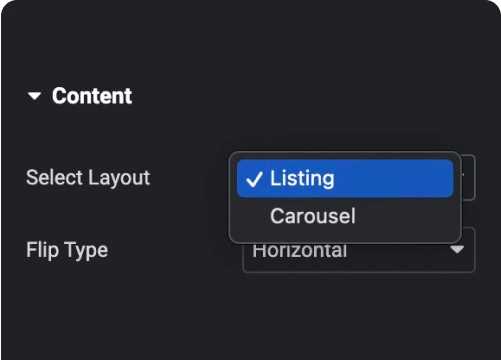Toggle Content panel via its heading arrow
The width and height of the screenshot is (501, 360).
point(34,96)
